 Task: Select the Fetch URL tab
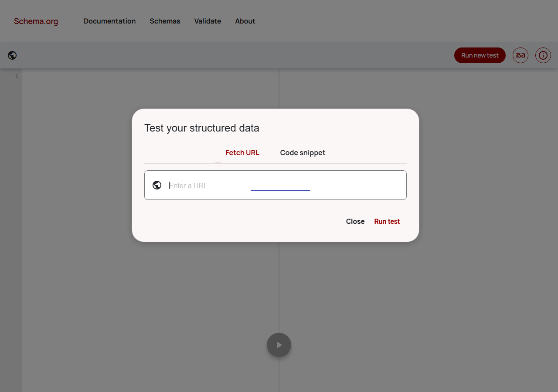pos(242,152)
